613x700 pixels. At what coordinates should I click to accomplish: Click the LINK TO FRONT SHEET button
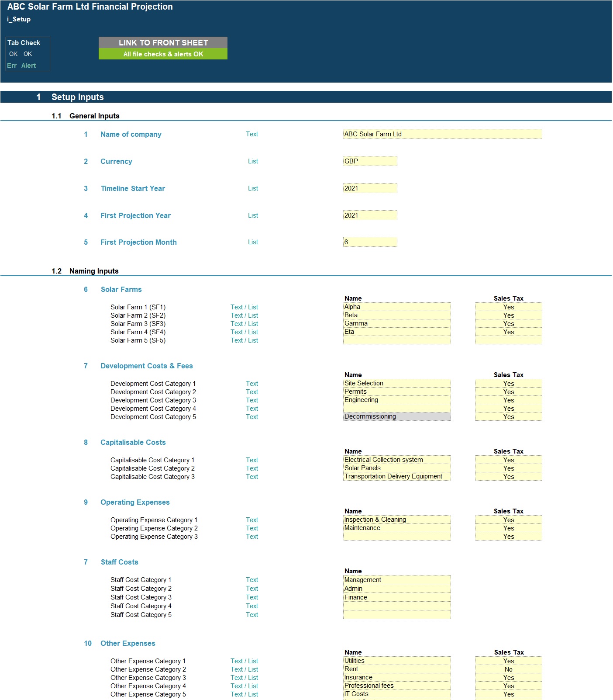click(163, 42)
